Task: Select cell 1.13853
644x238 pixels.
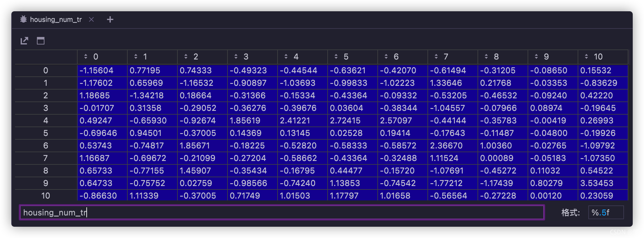Action: click(353, 183)
